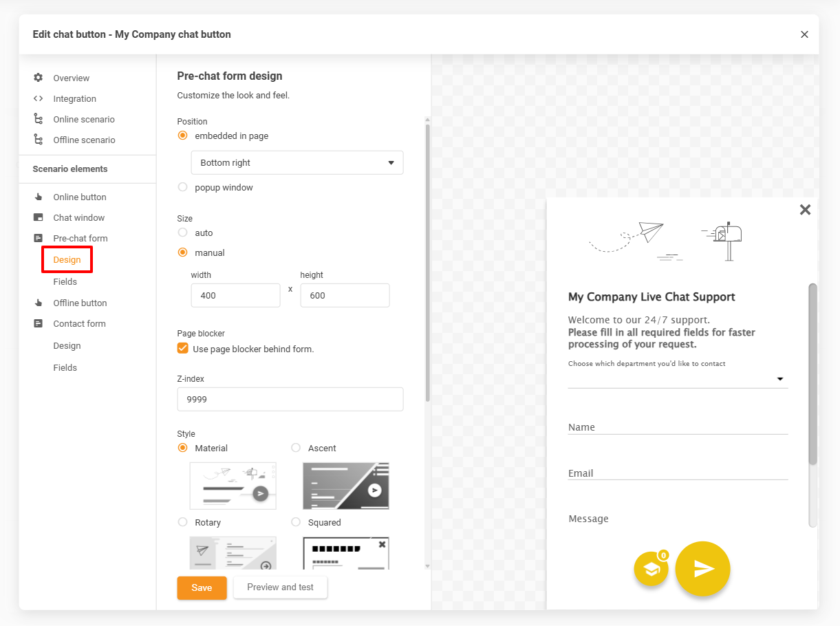Open the Offline scenario menu item
Image resolution: width=840 pixels, height=626 pixels.
tap(84, 140)
